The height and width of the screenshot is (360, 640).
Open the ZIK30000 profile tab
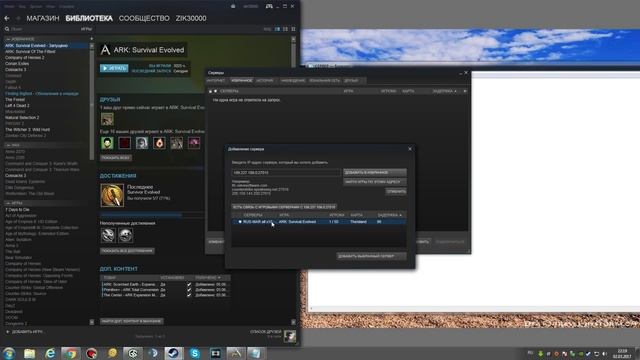tap(191, 18)
